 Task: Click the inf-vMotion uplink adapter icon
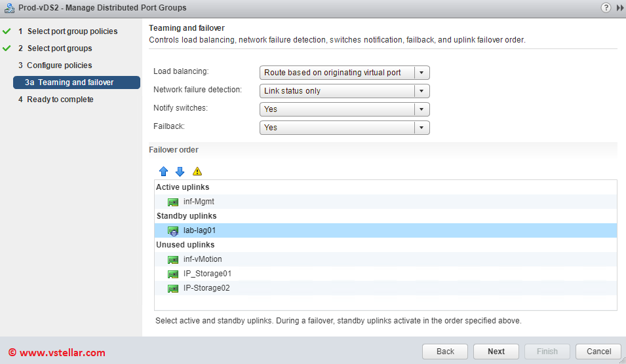(x=173, y=259)
